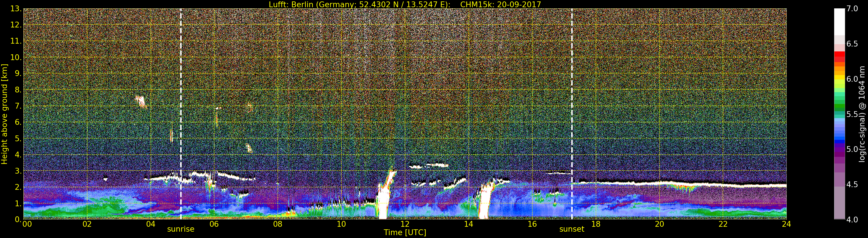This screenshot has width=868, height=238.
Task: Click the height axis tick '4.'
Action: [x=18, y=155]
